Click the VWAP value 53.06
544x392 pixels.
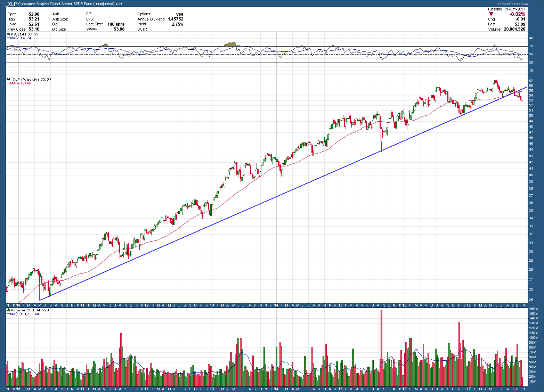click(119, 30)
